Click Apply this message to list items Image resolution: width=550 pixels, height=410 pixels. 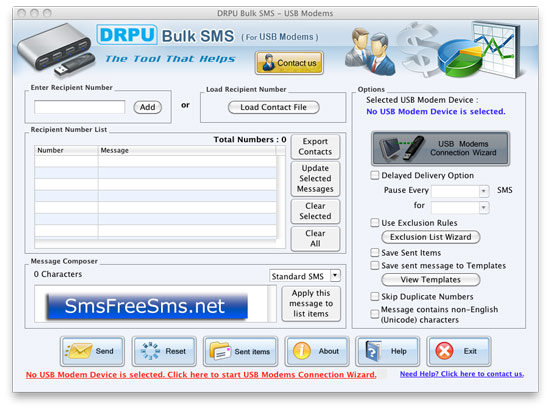click(311, 303)
